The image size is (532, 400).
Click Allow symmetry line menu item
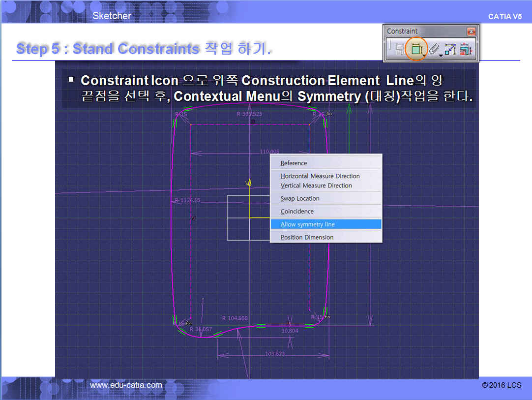(x=308, y=224)
